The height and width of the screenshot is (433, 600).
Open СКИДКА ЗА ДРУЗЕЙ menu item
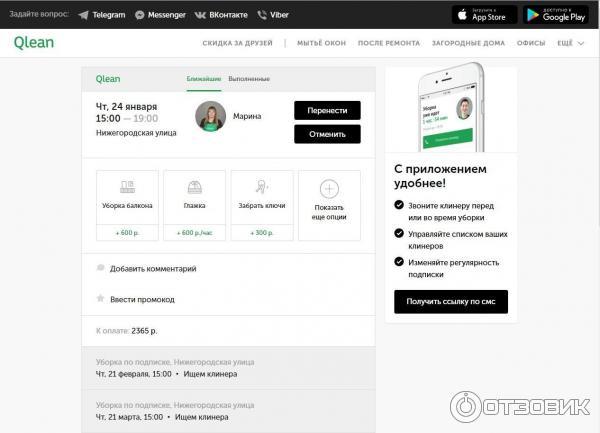point(237,43)
